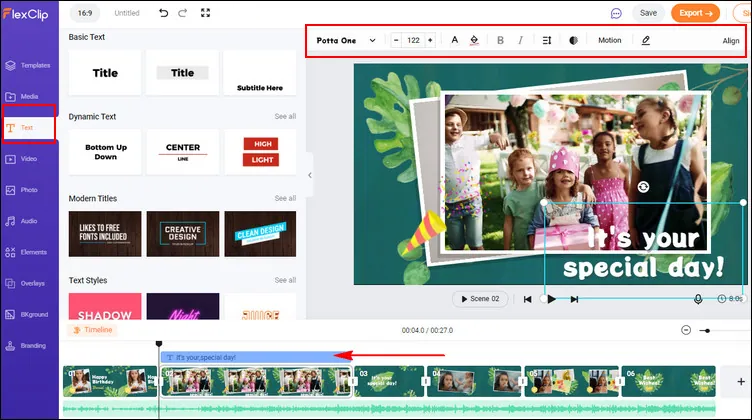Adjust the timeline zoom slider
752x420 pixels.
(x=707, y=330)
